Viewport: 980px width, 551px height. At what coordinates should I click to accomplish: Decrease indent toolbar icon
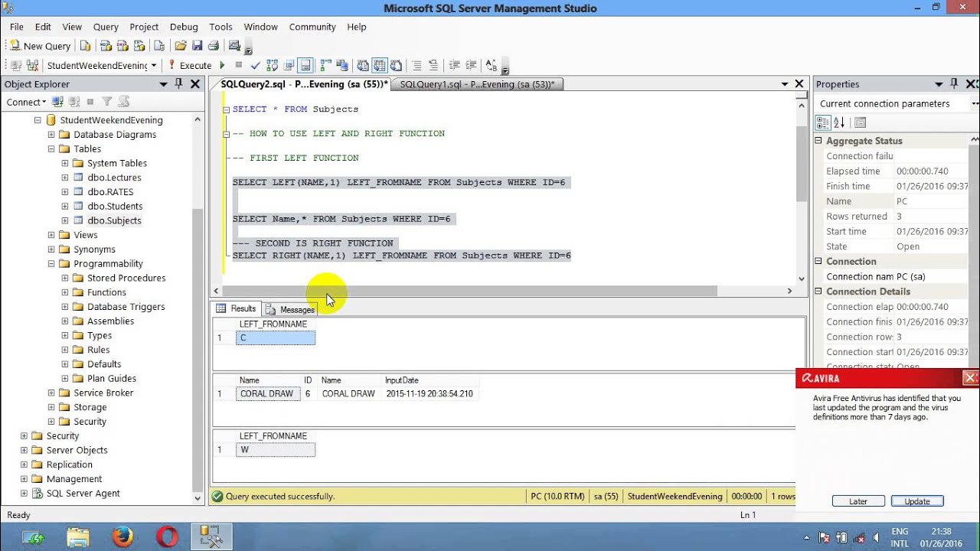pyautogui.click(x=453, y=66)
